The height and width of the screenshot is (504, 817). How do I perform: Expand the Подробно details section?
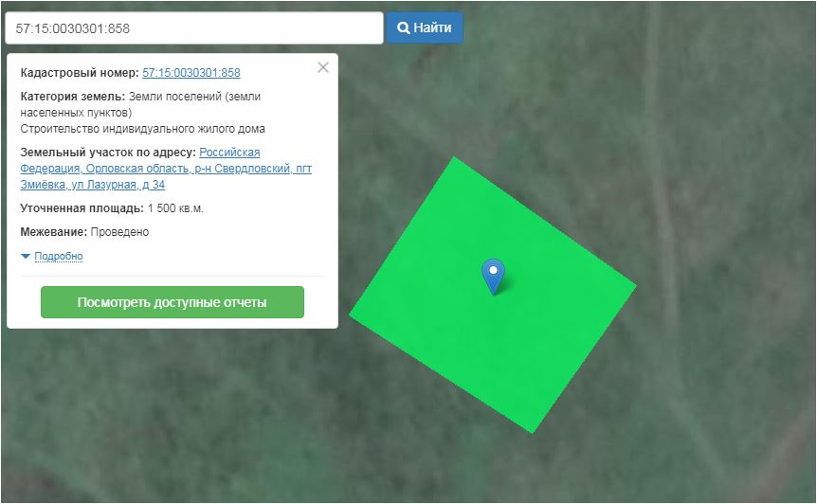coord(59,256)
